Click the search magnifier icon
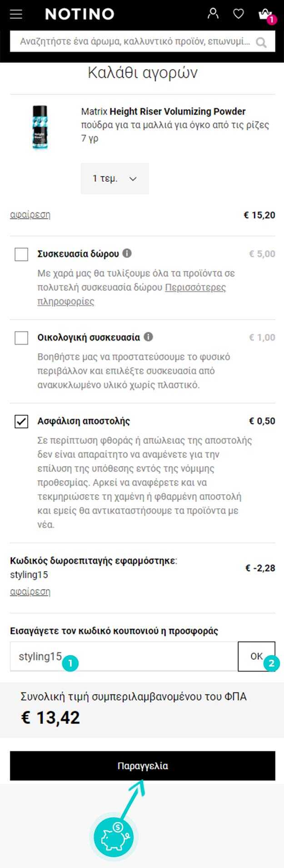 pos(261,43)
